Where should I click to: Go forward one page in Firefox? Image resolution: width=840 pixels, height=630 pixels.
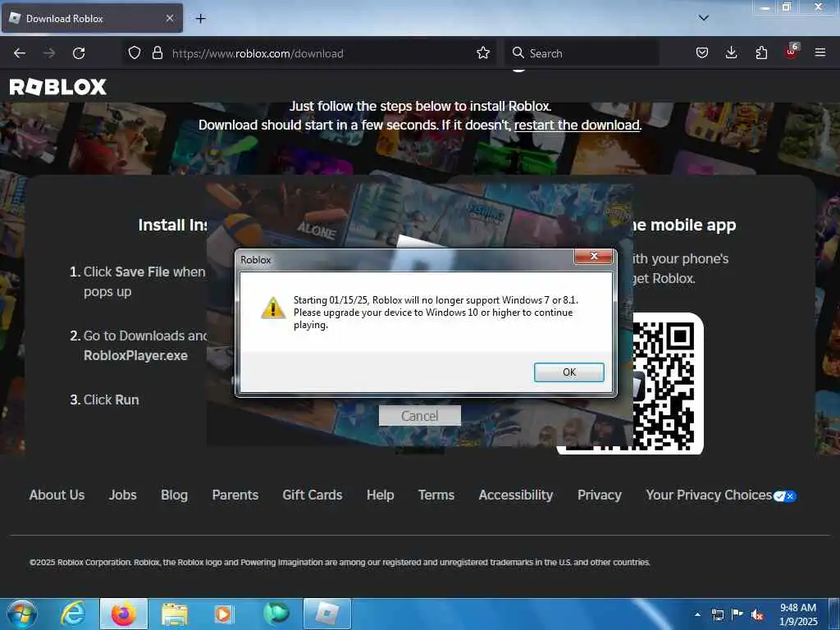[48, 53]
